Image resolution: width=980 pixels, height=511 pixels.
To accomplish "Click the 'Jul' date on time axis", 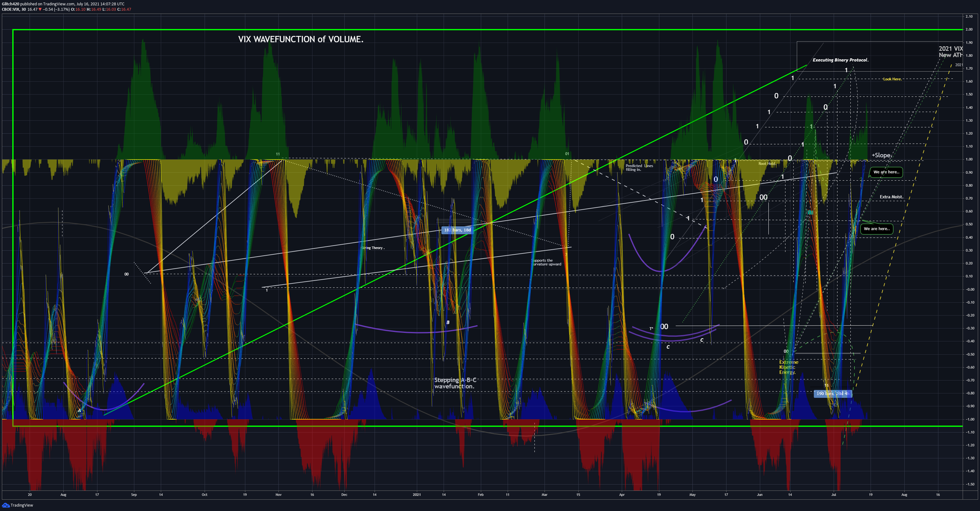I will click(x=833, y=495).
